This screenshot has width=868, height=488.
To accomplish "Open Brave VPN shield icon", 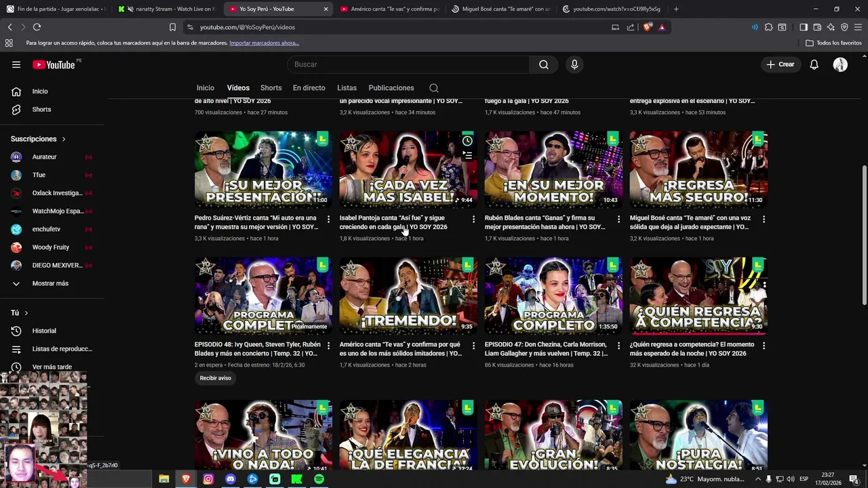I will pyautogui.click(x=844, y=27).
